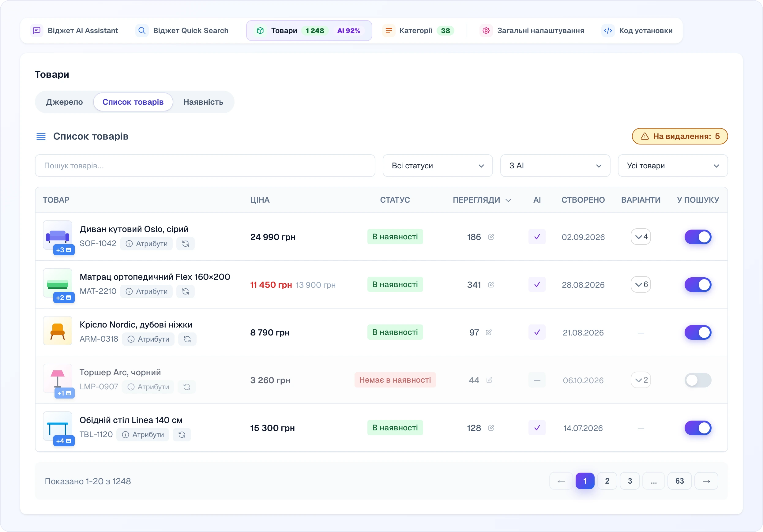The width and height of the screenshot is (763, 532).
Task: Edit views count 44 pencil icon
Action: click(489, 380)
